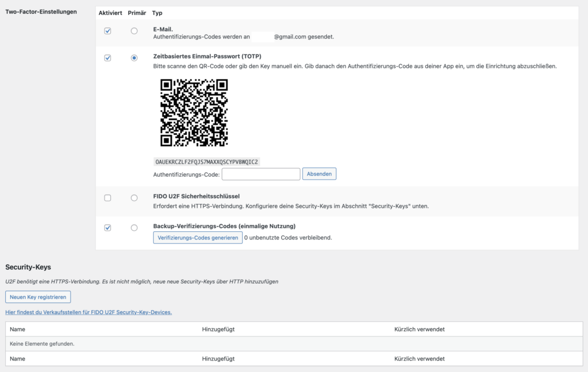Click Neuen Key registrieren button

click(38, 297)
